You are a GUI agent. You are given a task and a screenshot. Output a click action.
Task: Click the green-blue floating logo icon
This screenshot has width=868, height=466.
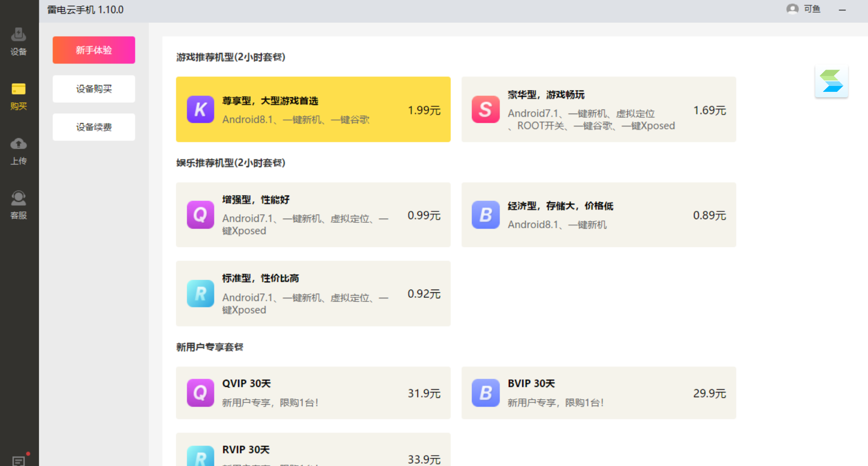click(x=831, y=82)
